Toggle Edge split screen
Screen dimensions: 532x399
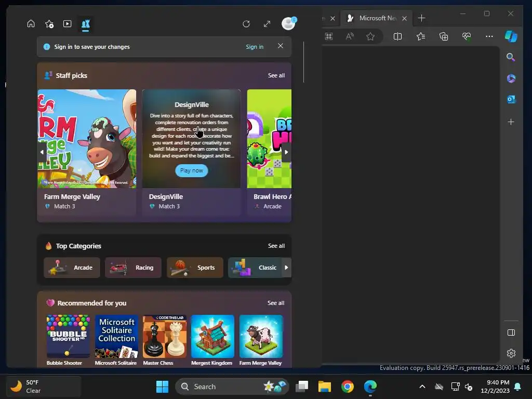click(397, 36)
